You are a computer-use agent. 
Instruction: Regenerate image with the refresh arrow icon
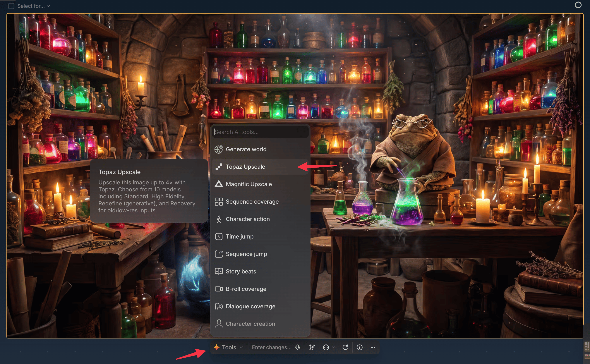click(x=345, y=347)
